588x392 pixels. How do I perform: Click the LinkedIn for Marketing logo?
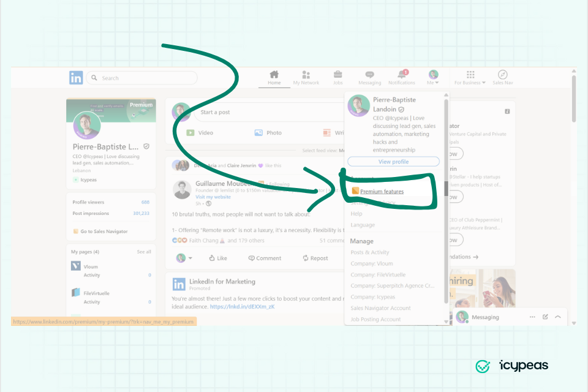(179, 284)
